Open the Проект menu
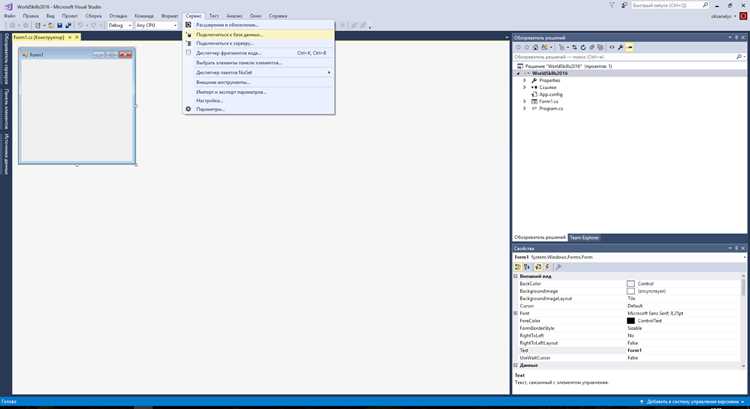The height and width of the screenshot is (409, 750). 69,16
